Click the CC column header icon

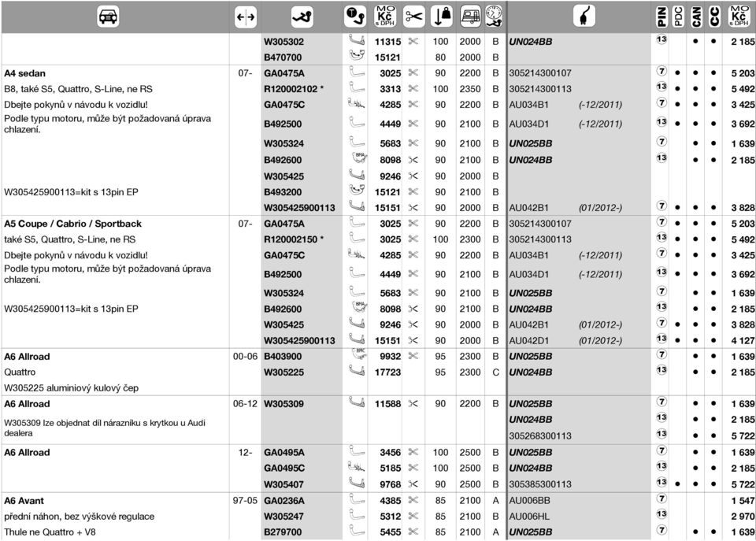pos(714,17)
